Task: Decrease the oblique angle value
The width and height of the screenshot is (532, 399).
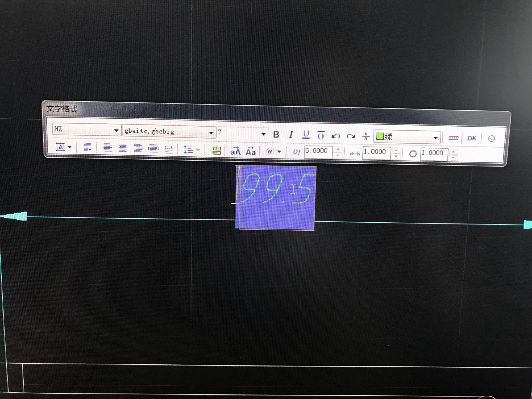Action: 338,155
